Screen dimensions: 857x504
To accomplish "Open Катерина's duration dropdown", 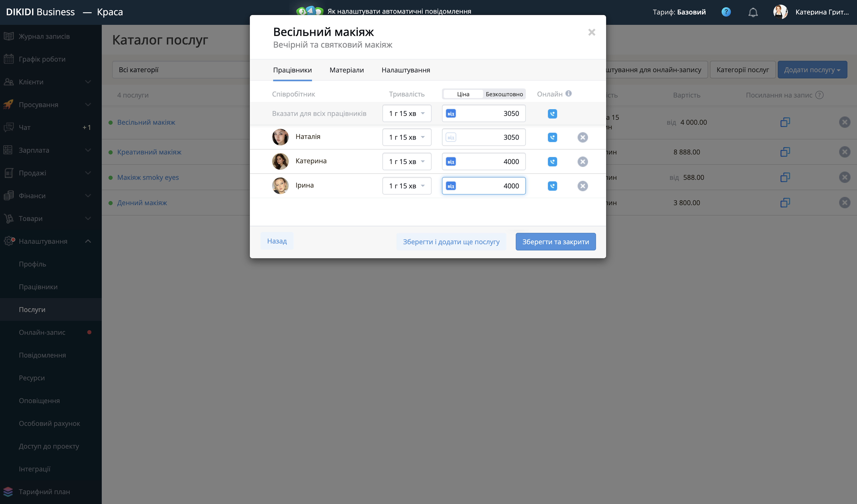I will (407, 161).
